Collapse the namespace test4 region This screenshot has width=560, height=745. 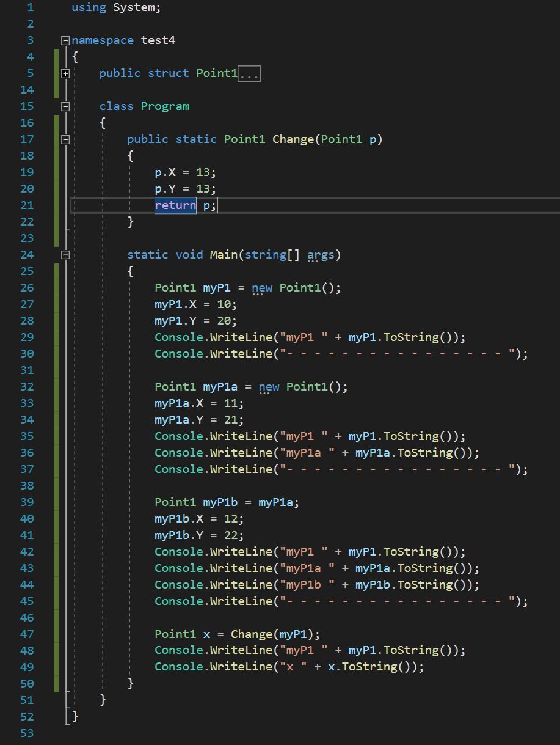(x=65, y=40)
